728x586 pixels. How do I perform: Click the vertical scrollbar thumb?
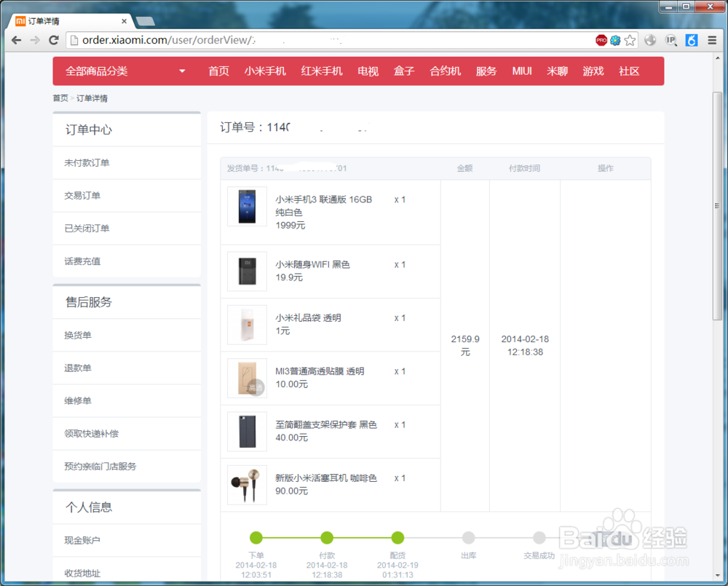tap(717, 206)
